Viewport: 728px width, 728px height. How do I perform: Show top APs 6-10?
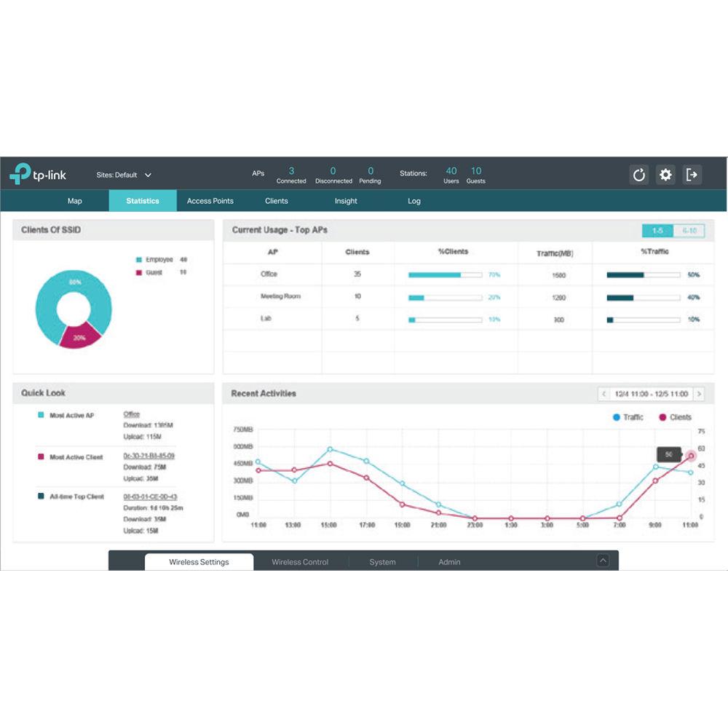tap(689, 231)
